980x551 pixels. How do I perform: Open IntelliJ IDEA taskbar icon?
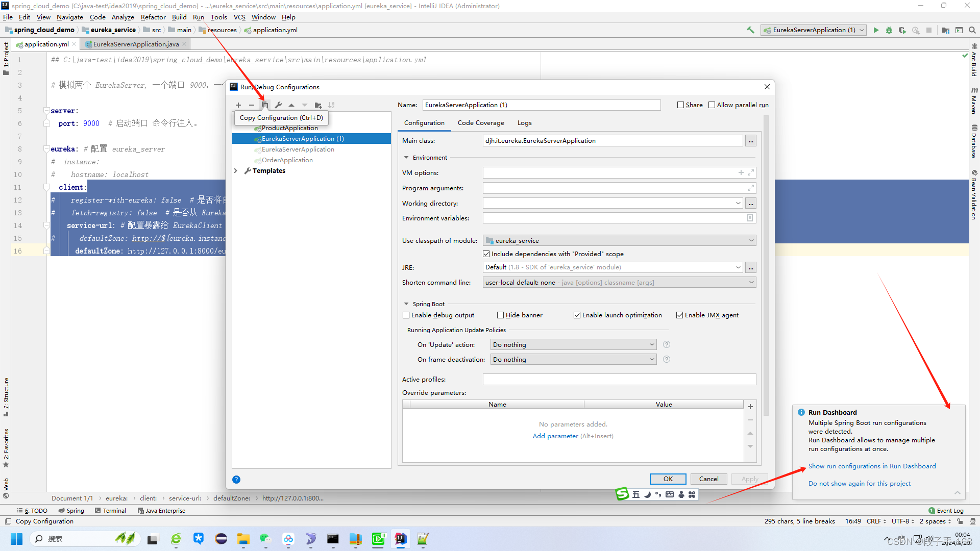pyautogui.click(x=401, y=539)
